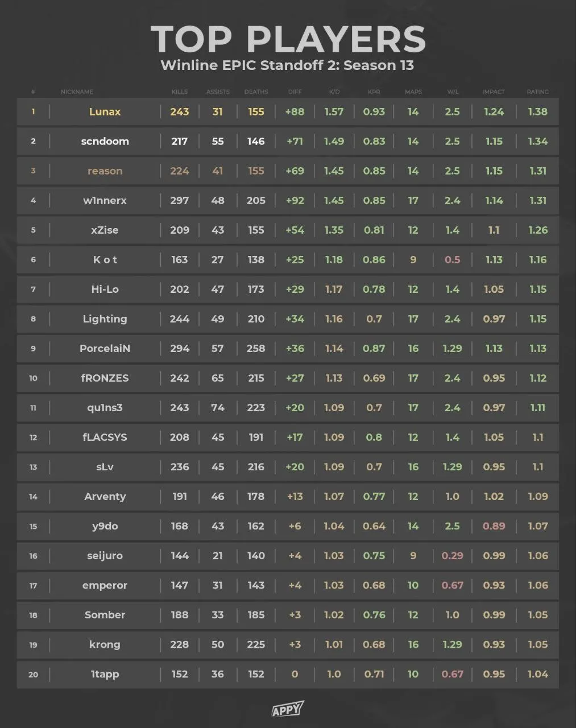
Task: Select the nickname PorcelaiN
Action: (x=105, y=348)
